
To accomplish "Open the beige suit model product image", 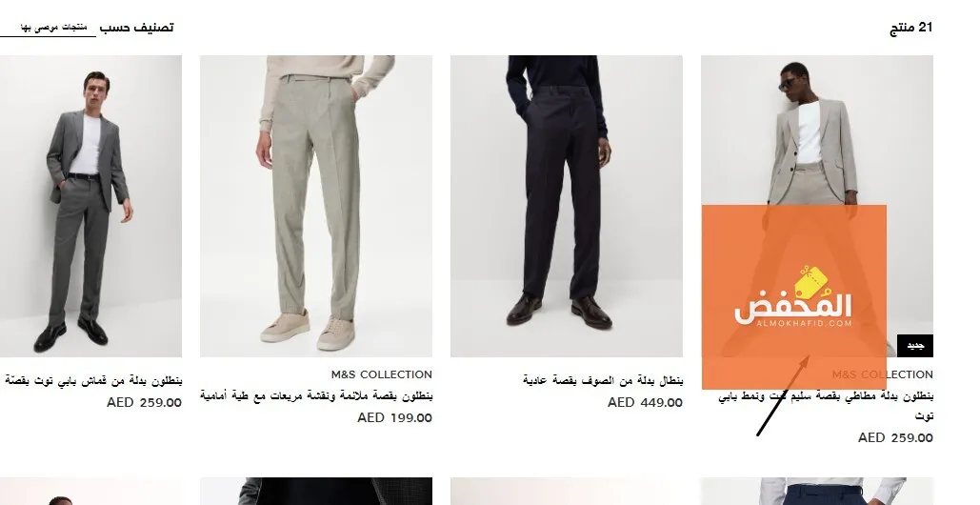I will [817, 206].
